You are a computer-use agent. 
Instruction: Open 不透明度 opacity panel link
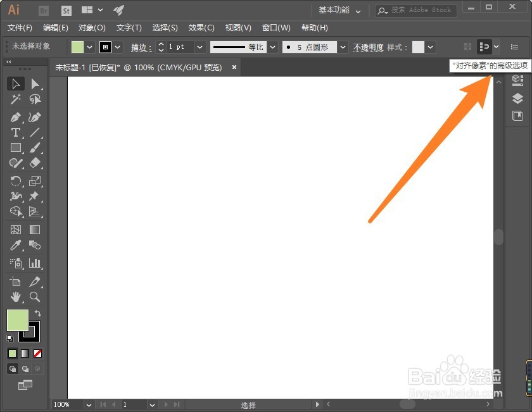coord(368,47)
